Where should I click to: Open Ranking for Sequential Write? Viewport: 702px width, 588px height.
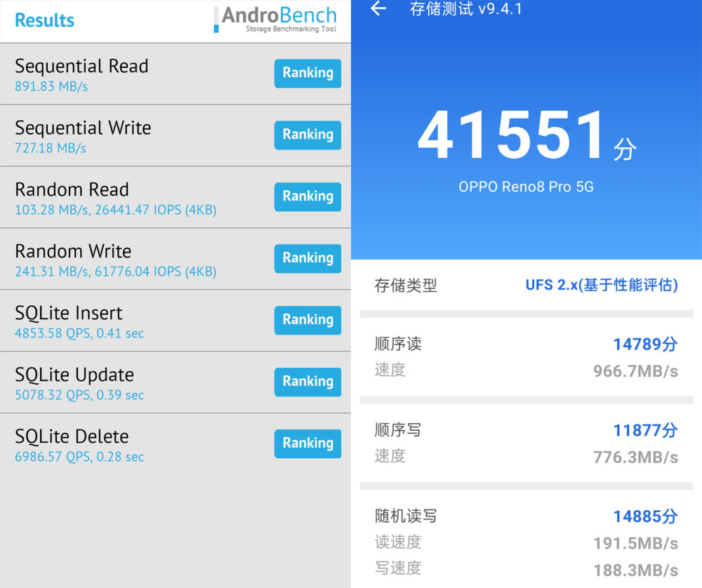click(x=307, y=135)
